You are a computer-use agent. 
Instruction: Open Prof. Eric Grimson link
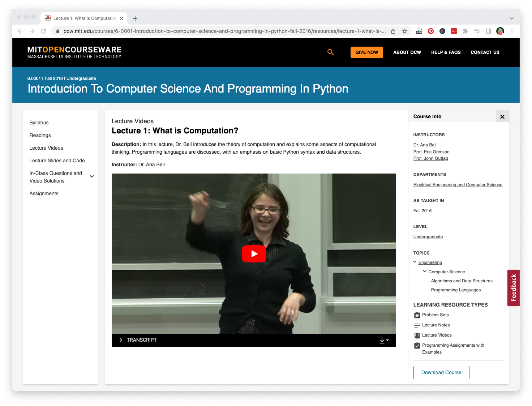pos(431,152)
